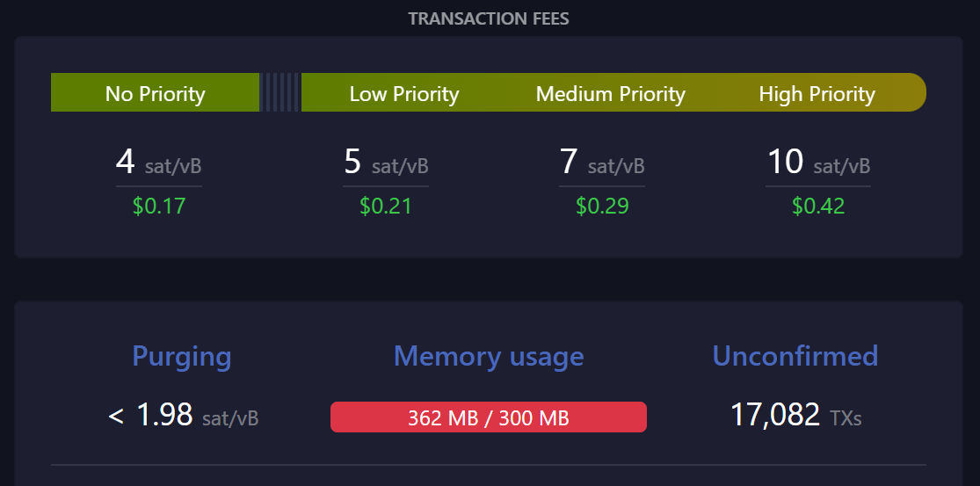Click the $0.29 fee price
This screenshot has width=980, height=486.
[x=602, y=207]
